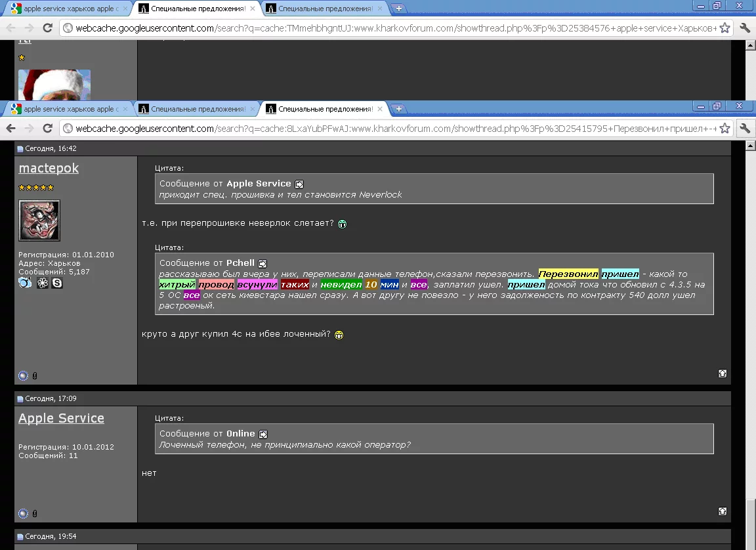The height and width of the screenshot is (550, 756).
Task: Click the highlighted word 'невидел'
Action: pos(341,284)
